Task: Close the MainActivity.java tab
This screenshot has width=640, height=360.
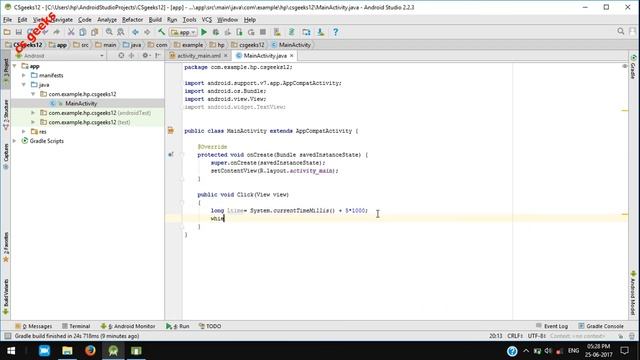Action: (x=291, y=56)
